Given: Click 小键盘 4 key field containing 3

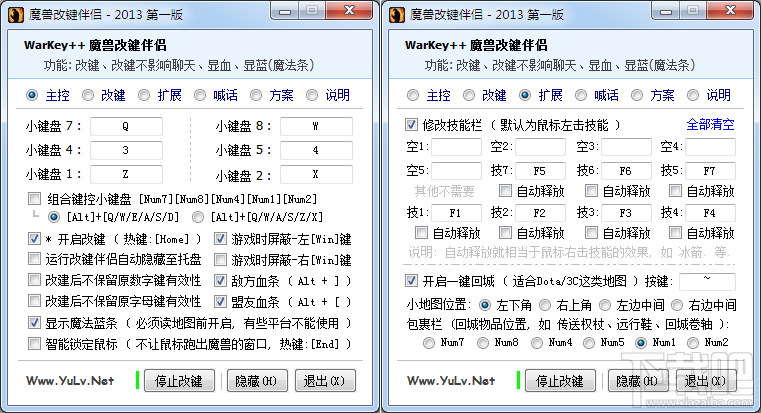Looking at the screenshot, I should [126, 150].
